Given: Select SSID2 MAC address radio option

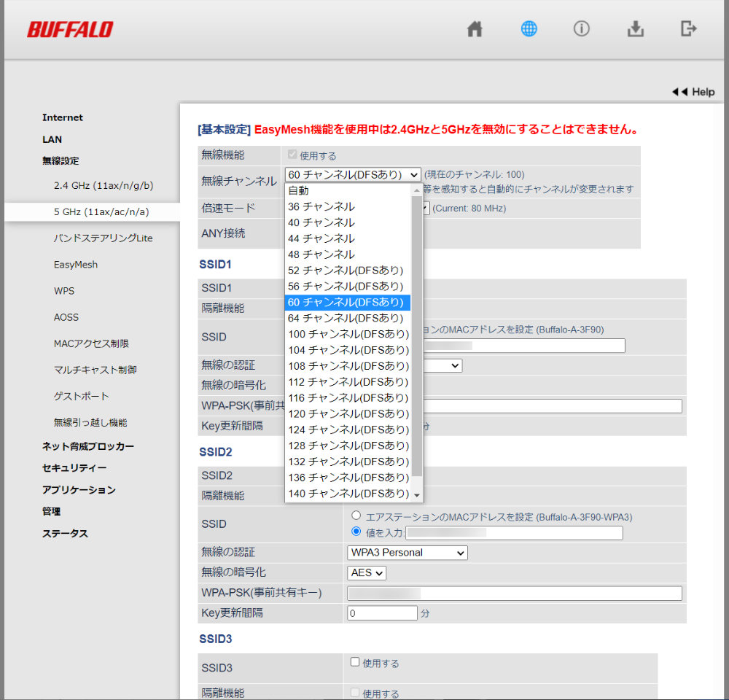Looking at the screenshot, I should tap(356, 516).
